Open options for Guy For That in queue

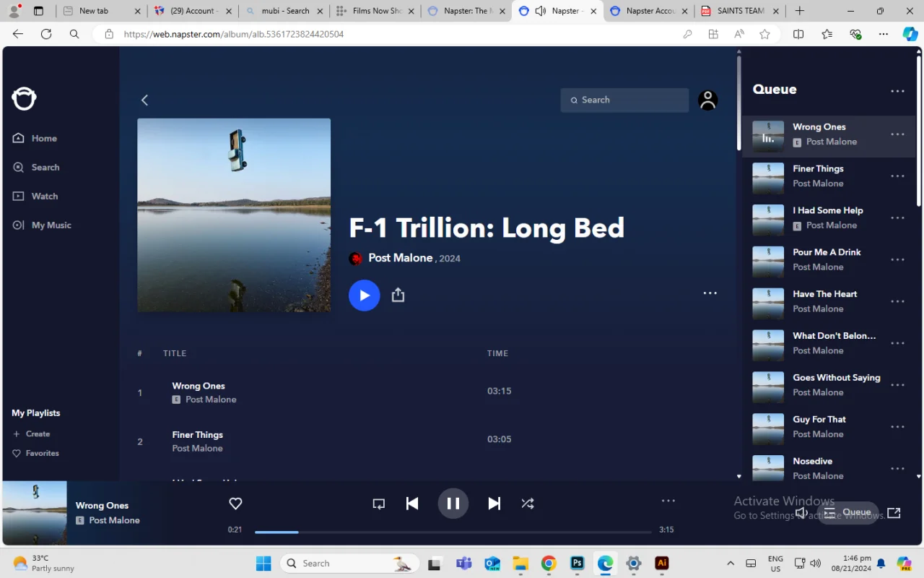(897, 427)
